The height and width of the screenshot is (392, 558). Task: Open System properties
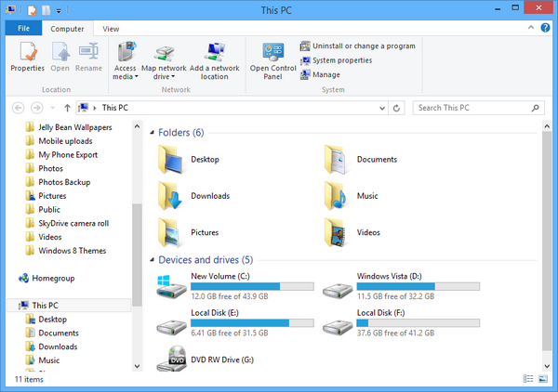click(337, 60)
